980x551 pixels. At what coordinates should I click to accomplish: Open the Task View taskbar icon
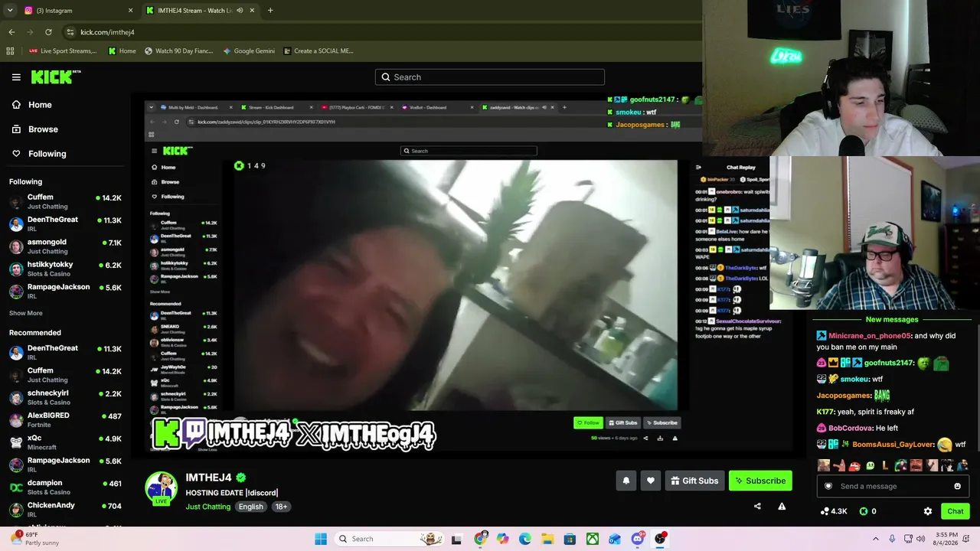pos(457,539)
